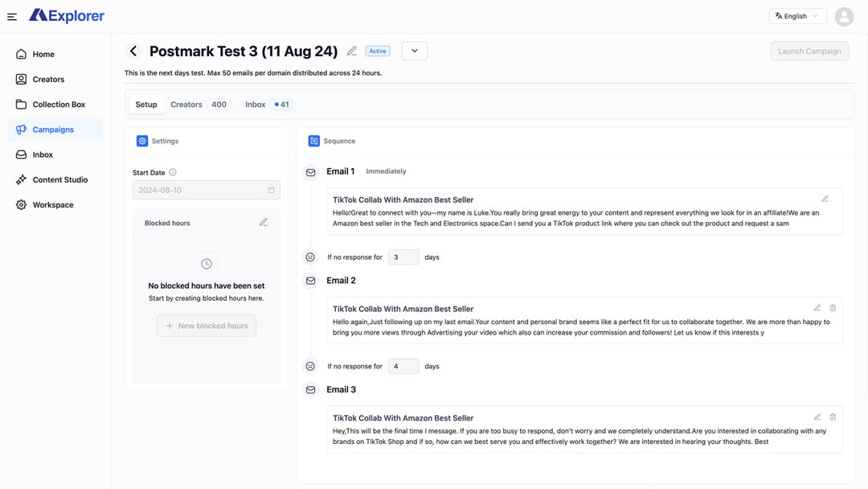This screenshot has height=489, width=868.
Task: Click Launch Campaign button
Action: coord(809,51)
